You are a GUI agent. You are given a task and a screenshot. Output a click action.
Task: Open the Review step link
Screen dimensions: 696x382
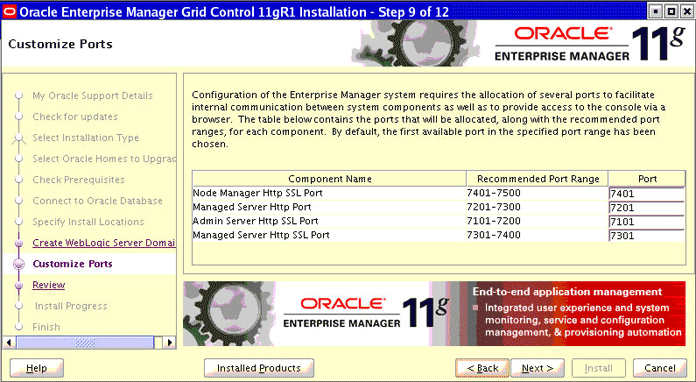(x=49, y=285)
